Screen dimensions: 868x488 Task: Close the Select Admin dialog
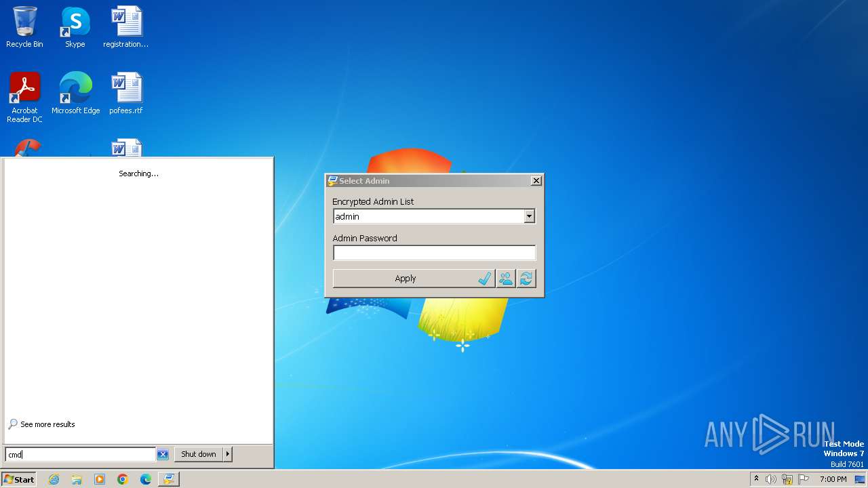[536, 180]
